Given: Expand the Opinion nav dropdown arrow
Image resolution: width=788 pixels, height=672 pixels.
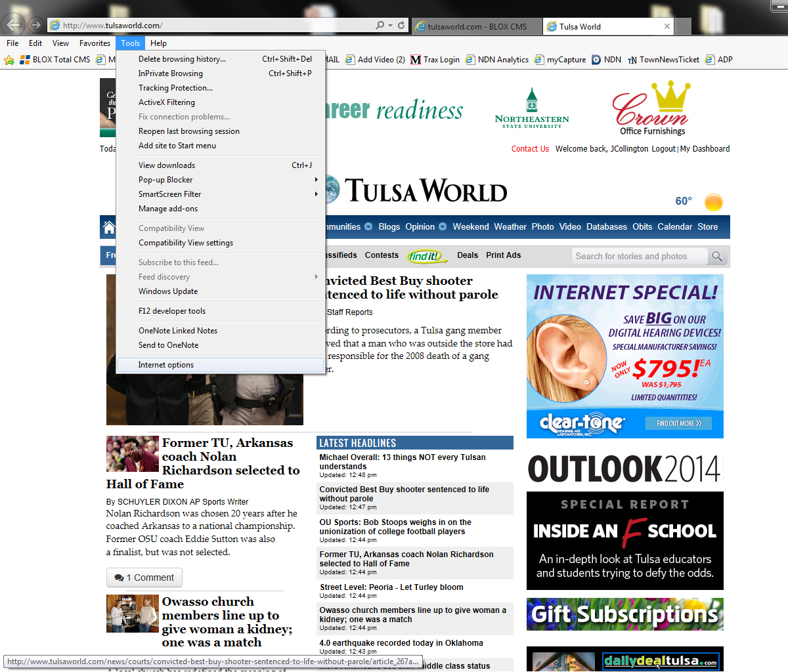Looking at the screenshot, I should [x=443, y=227].
